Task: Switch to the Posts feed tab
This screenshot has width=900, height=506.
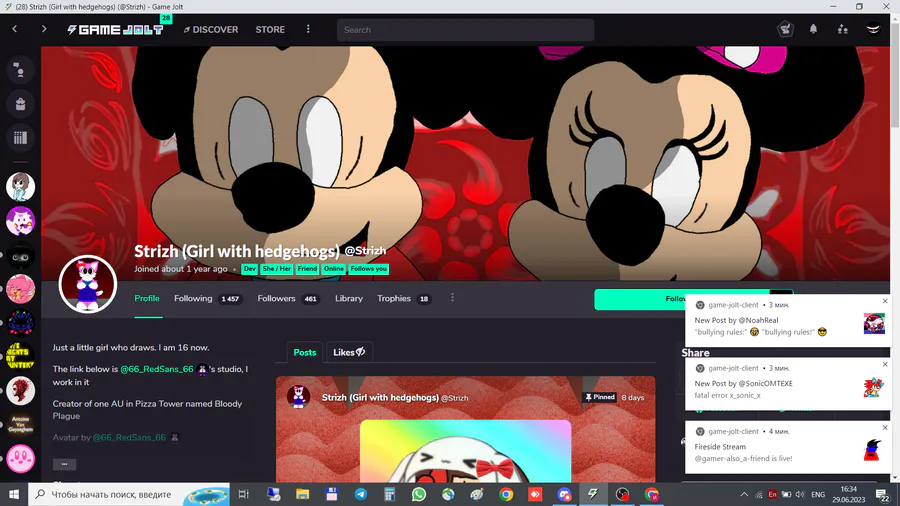Action: coord(305,352)
